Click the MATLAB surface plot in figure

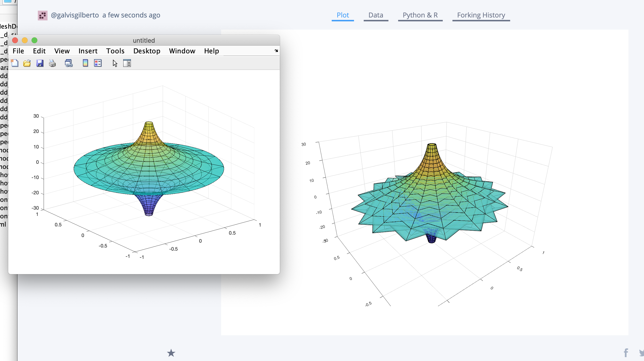coord(149,169)
